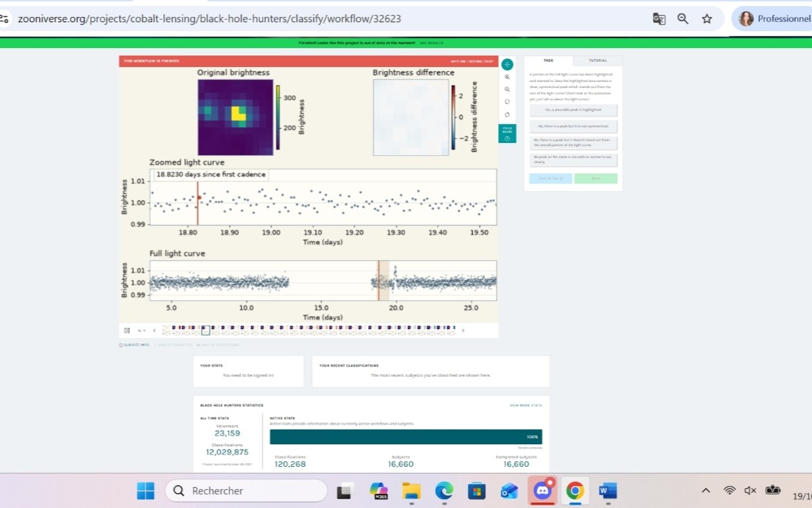812x508 pixels.
Task: Switch to the Task tab
Action: click(549, 60)
